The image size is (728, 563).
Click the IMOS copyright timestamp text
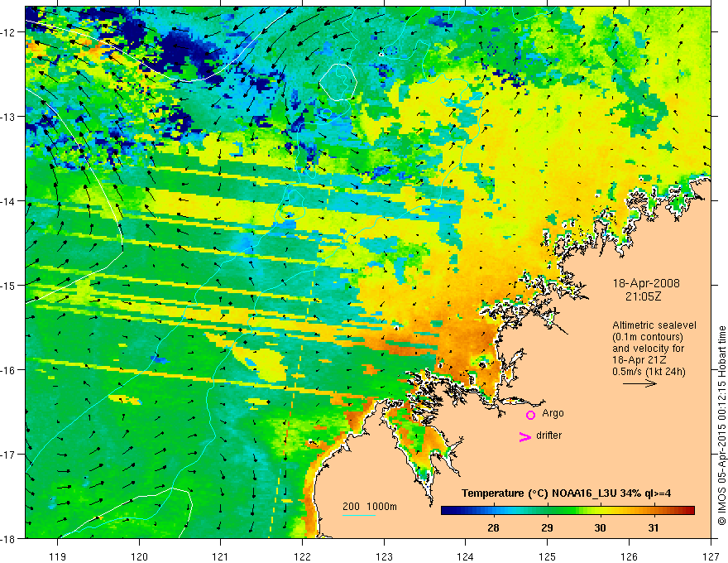[722, 425]
